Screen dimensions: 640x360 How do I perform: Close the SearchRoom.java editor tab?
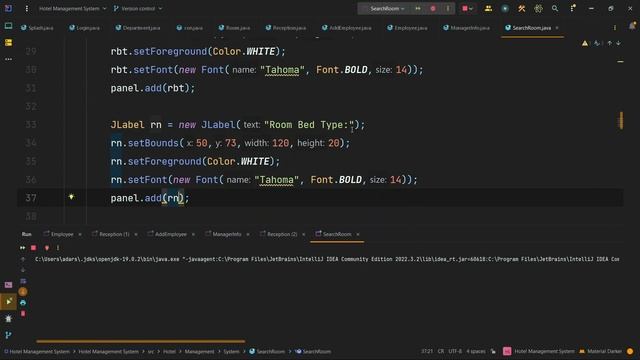click(557, 28)
